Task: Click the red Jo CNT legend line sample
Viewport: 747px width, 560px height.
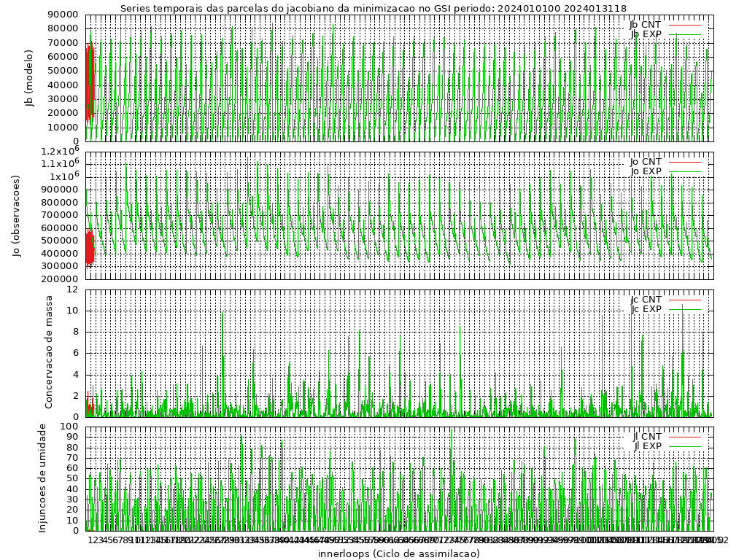Action: (684, 161)
